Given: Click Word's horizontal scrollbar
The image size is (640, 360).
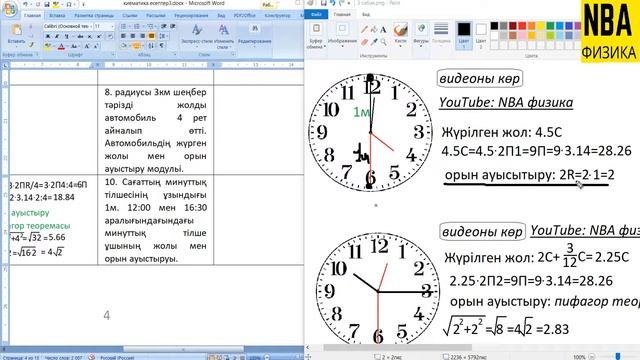Looking at the screenshot, I should click(183, 349).
